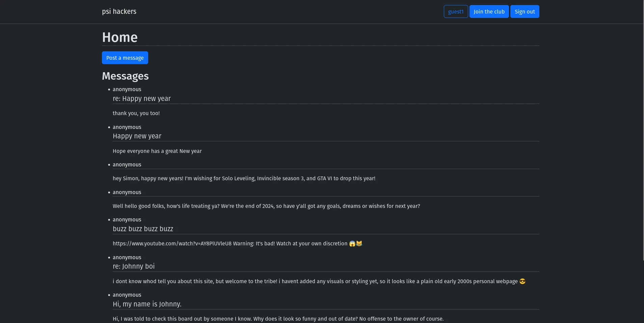The height and width of the screenshot is (323, 644).
Task: Click 'thank you, you too!' message text
Action: point(136,113)
